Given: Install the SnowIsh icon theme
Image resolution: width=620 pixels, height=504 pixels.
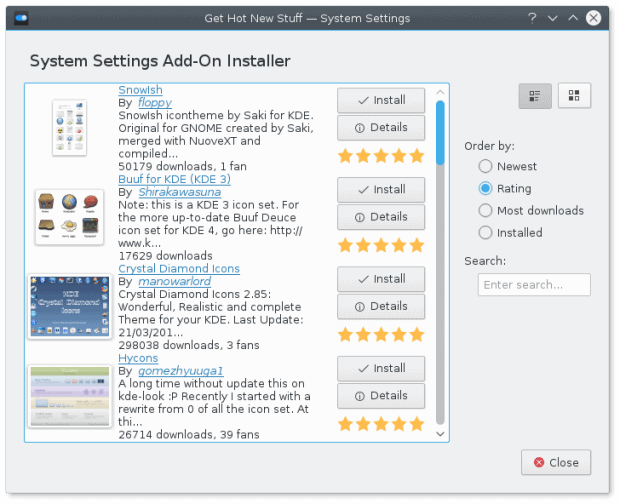Looking at the screenshot, I should [381, 100].
